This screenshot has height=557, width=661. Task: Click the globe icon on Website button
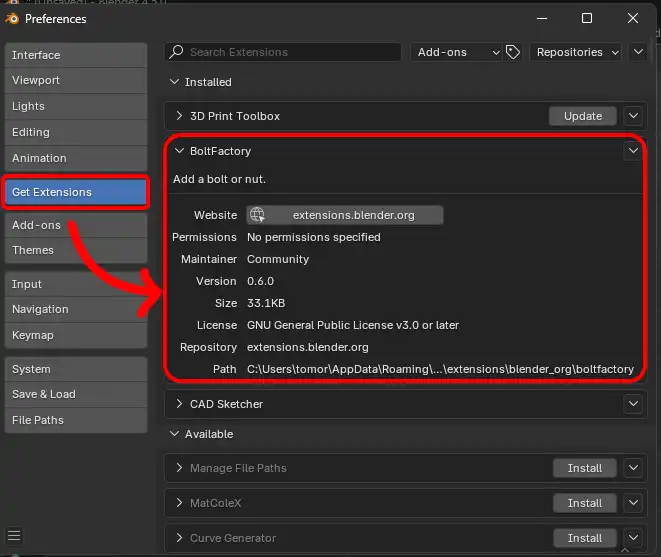258,215
